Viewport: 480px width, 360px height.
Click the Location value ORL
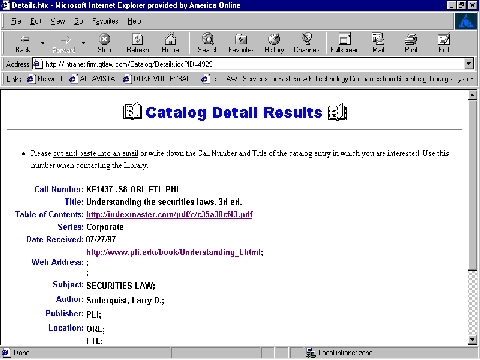pyautogui.click(x=95, y=329)
